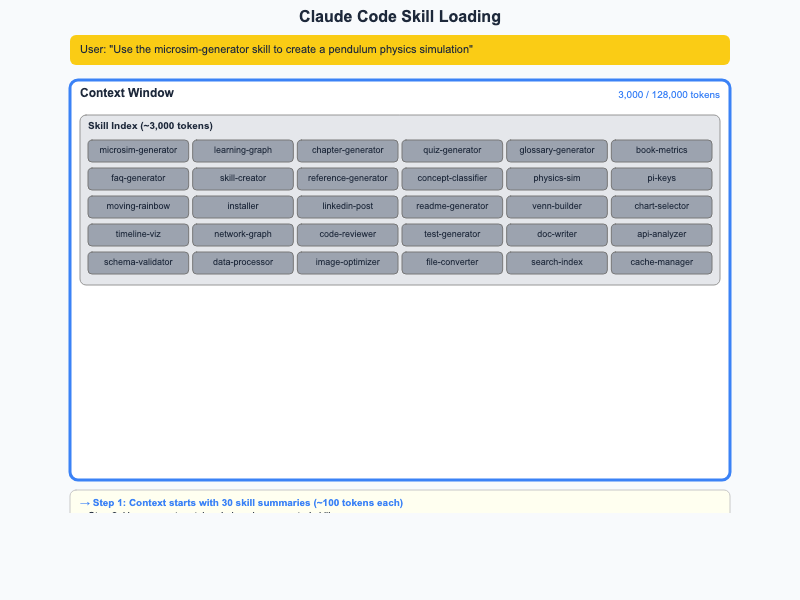Select the venn-builder skill
This screenshot has height=600, width=800.
[x=556, y=207]
